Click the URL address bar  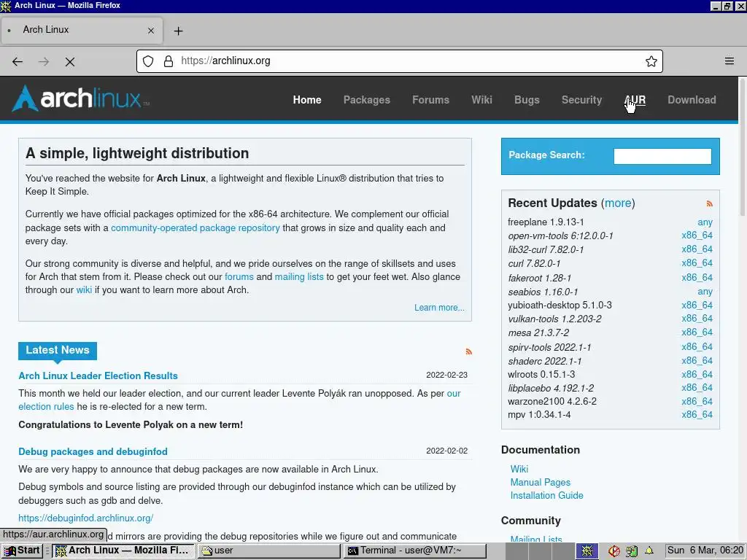[399, 61]
